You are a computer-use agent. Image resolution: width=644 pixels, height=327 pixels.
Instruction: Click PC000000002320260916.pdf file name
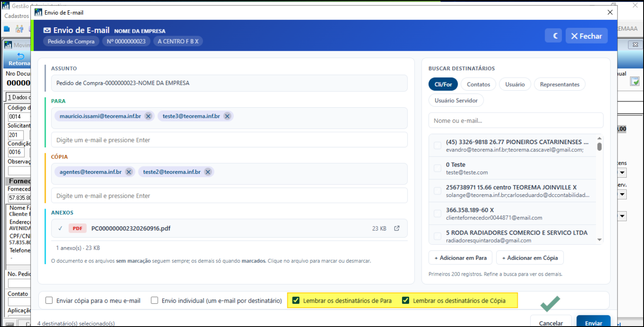pos(131,228)
